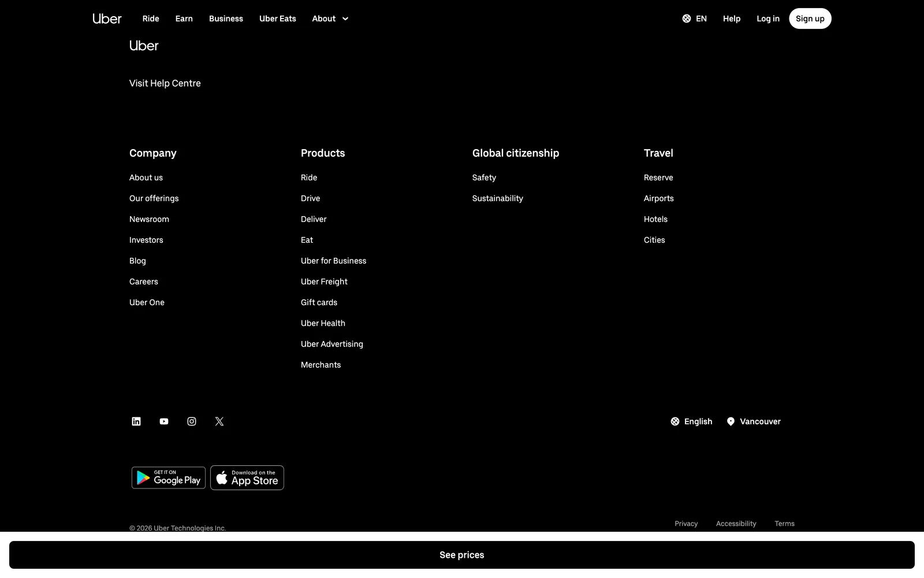The width and height of the screenshot is (924, 578).
Task: Open the Business tab in top navigation
Action: pos(226,18)
